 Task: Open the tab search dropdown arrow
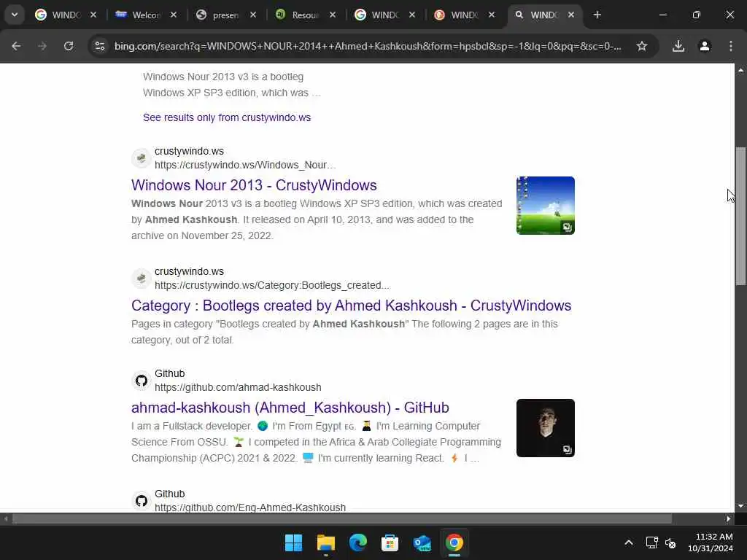click(15, 15)
